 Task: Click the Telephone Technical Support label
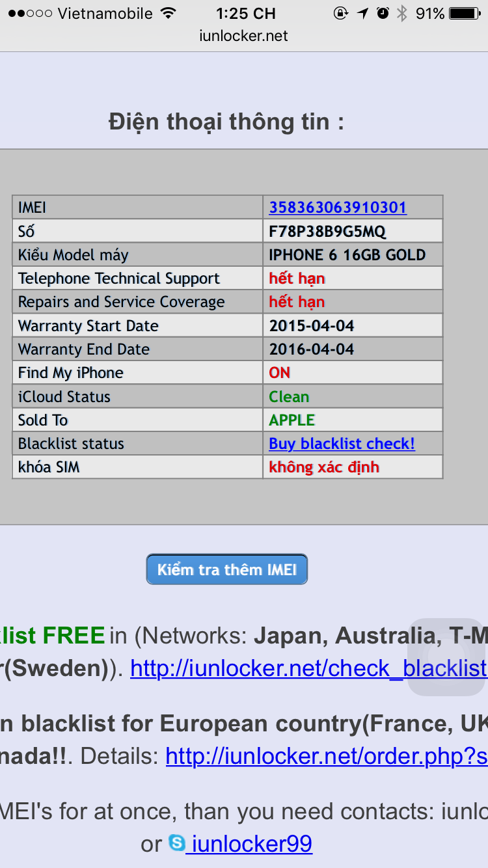[119, 278]
